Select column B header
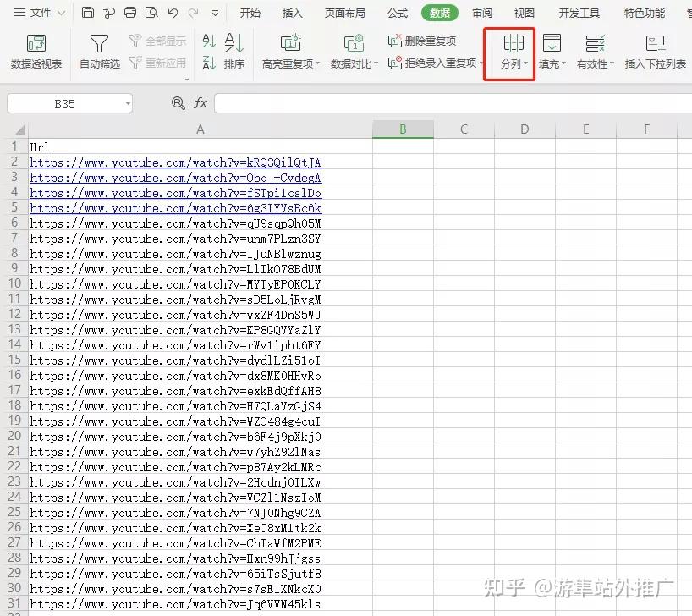Viewport: 692px width, 616px height. click(x=403, y=129)
